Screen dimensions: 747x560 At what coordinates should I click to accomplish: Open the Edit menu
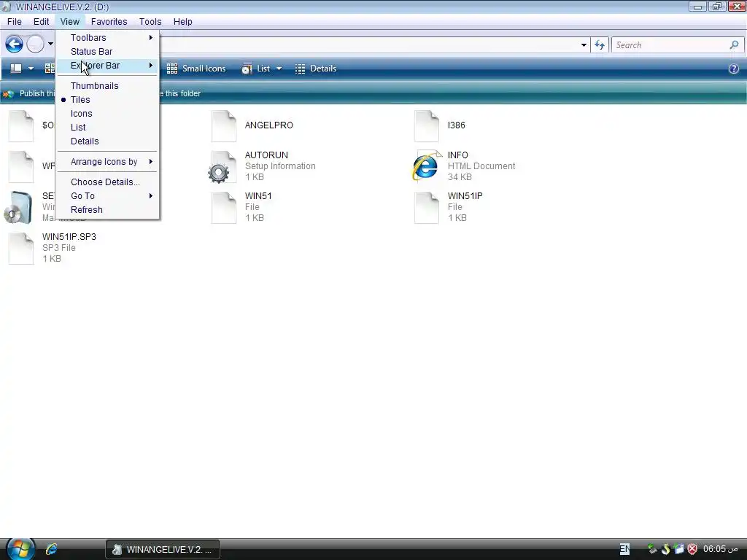click(x=41, y=21)
